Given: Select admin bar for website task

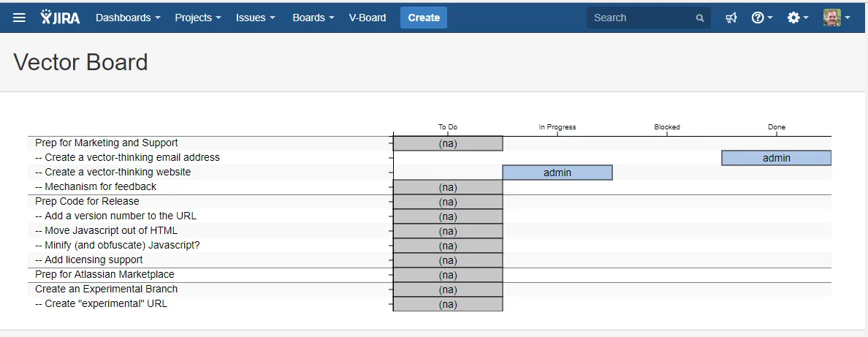Looking at the screenshot, I should [x=557, y=173].
